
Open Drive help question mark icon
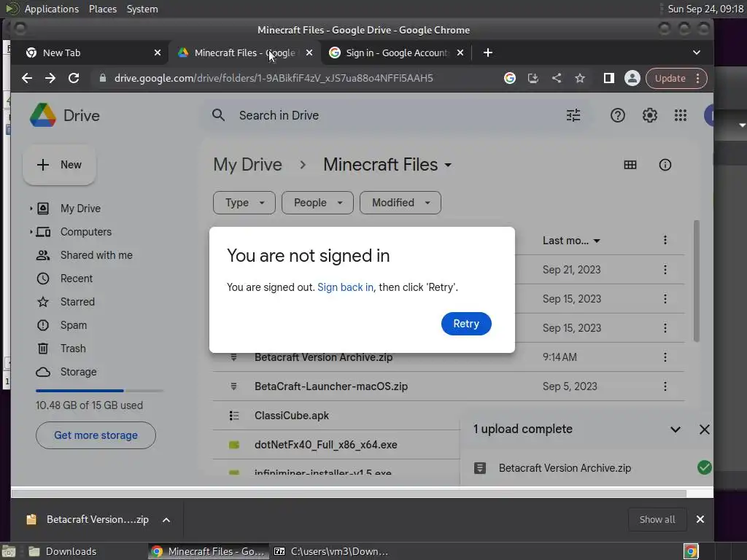click(x=618, y=115)
